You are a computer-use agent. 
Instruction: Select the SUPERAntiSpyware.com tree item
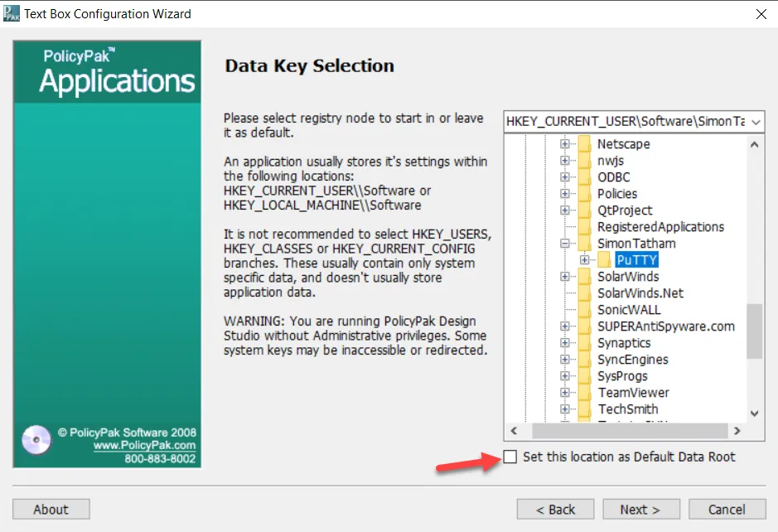coord(666,326)
